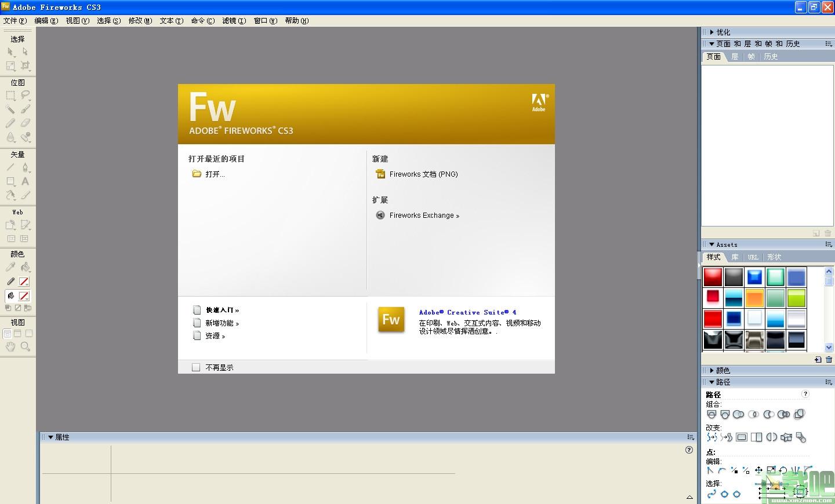
Task: Select the Slice tool
Action: tap(25, 225)
